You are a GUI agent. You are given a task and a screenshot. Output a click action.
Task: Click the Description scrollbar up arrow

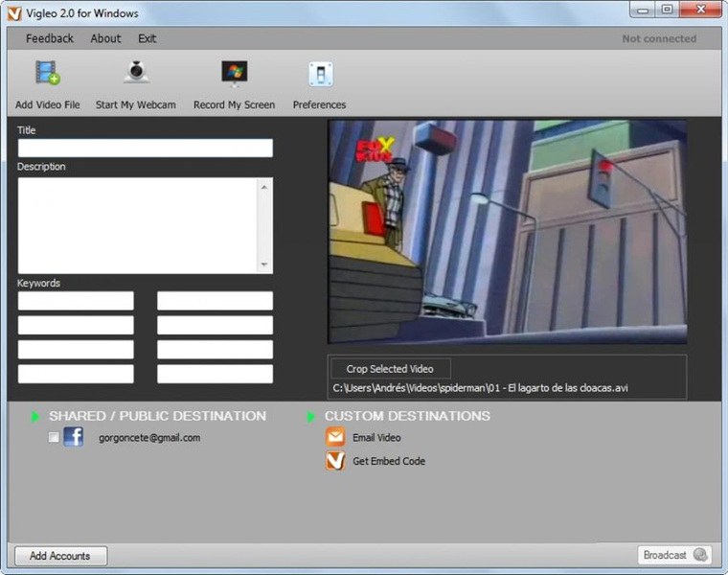click(x=264, y=187)
